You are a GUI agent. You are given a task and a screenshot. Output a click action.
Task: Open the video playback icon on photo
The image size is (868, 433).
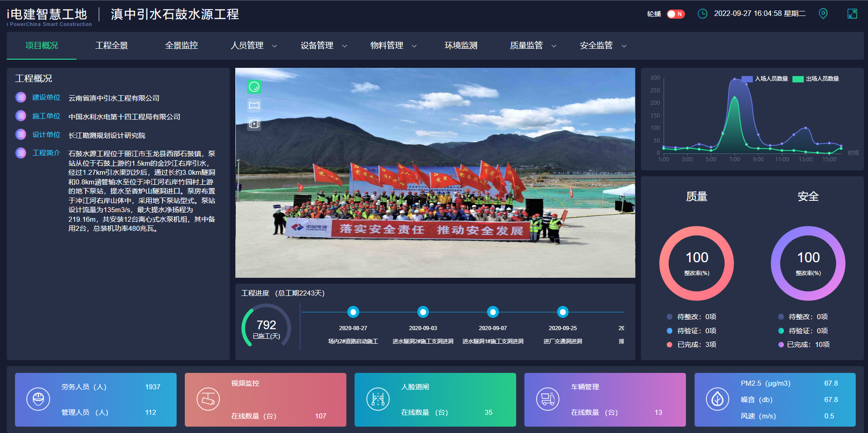click(254, 124)
